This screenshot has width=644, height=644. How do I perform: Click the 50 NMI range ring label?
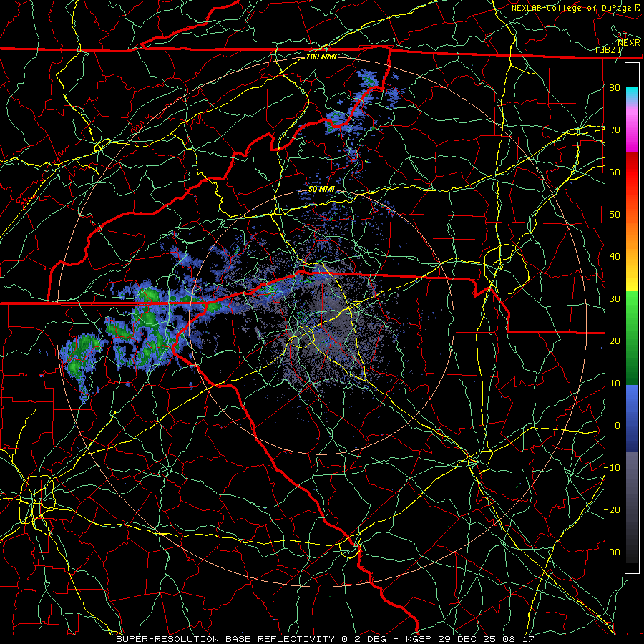pyautogui.click(x=321, y=190)
